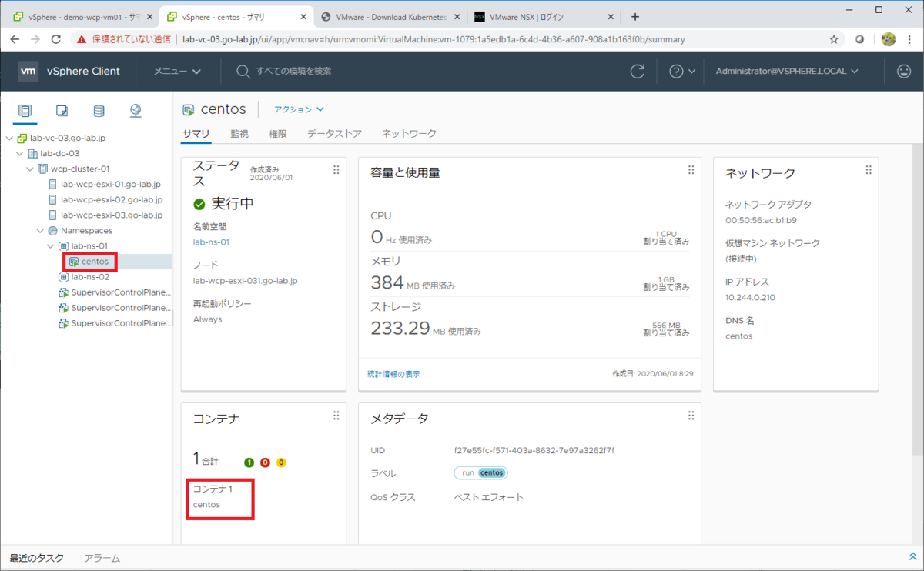Click the search magnifier in the top bar

point(243,71)
